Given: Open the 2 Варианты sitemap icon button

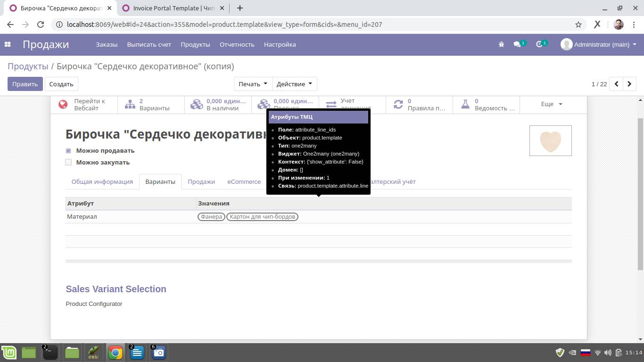Looking at the screenshot, I should [x=130, y=104].
